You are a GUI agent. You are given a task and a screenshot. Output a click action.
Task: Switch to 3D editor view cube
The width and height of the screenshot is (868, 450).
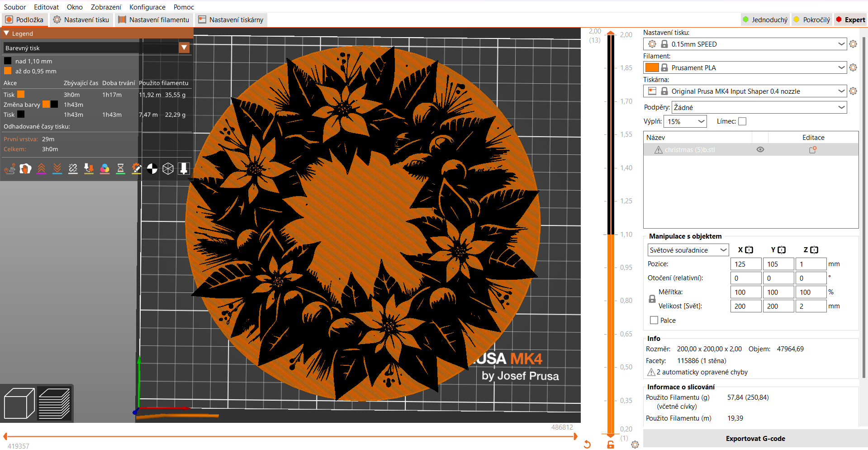tap(19, 403)
